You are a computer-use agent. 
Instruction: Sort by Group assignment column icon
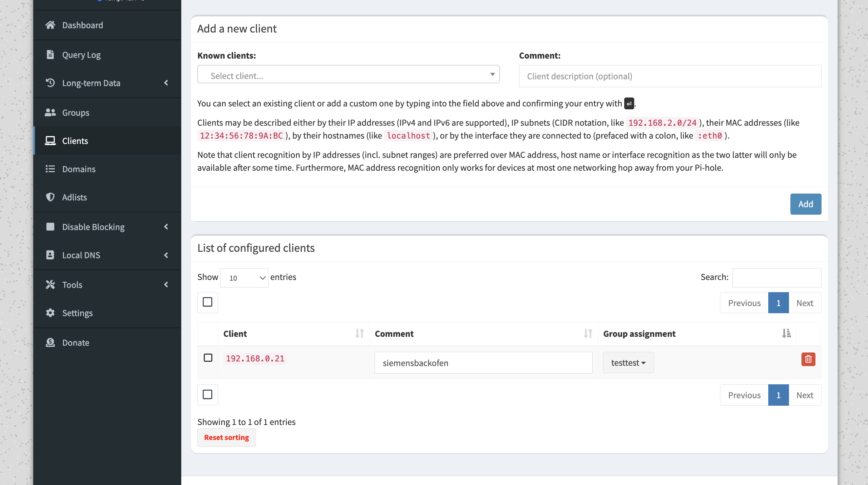786,334
